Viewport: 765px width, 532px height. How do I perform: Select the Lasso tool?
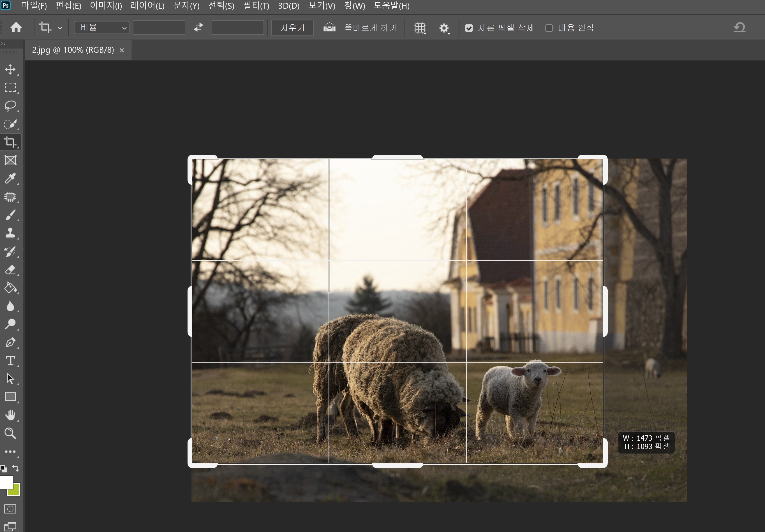[x=10, y=106]
